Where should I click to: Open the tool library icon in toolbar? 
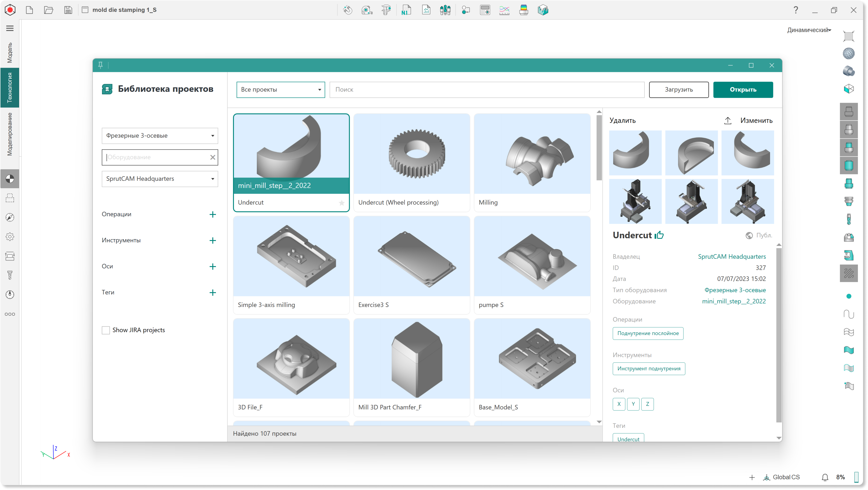pyautogui.click(x=445, y=10)
